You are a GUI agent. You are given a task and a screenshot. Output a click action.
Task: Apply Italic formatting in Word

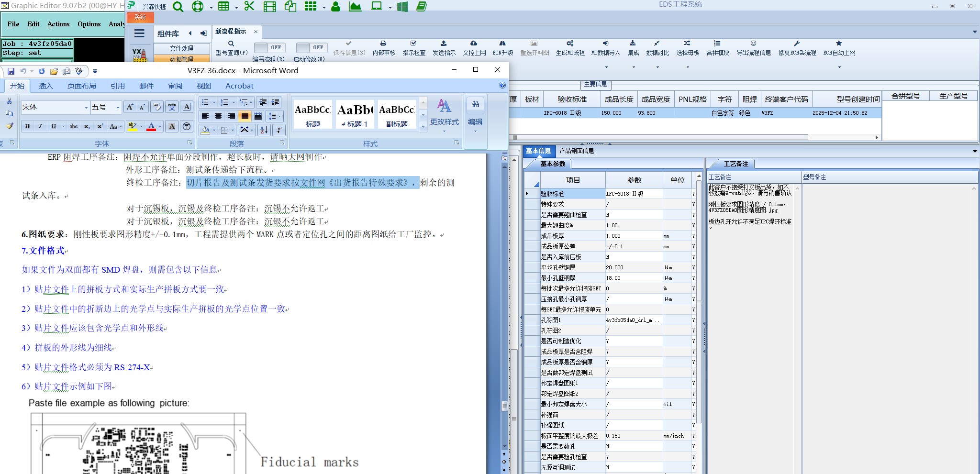coord(40,126)
